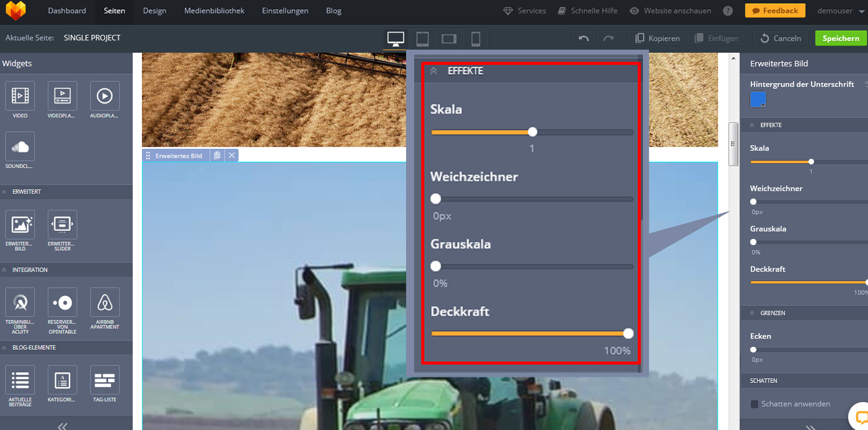Click the Speichern button
This screenshot has height=430, width=868.
pyautogui.click(x=841, y=38)
